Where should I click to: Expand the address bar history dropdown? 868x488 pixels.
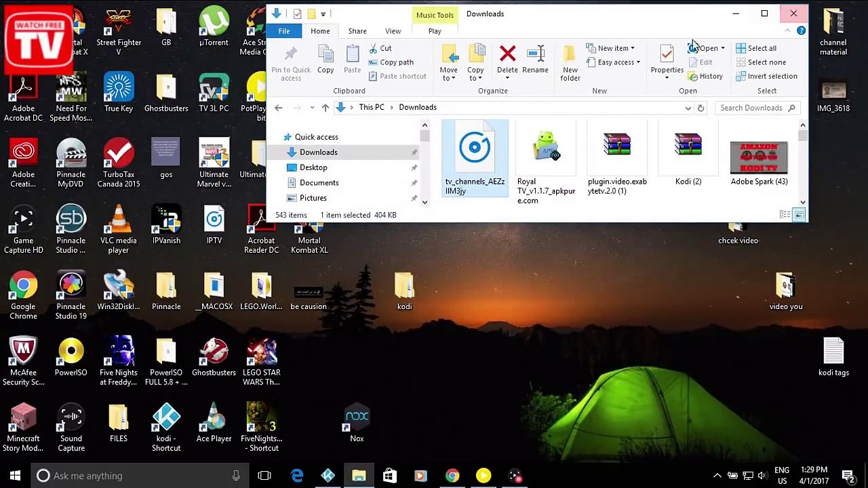688,108
